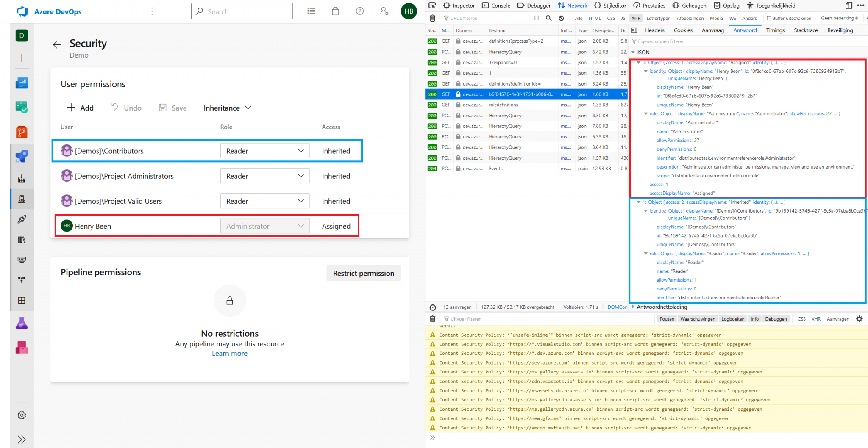Screen dimensions: 868x448
Task: Pause network traffic recording
Action: pyautogui.click(x=536, y=18)
